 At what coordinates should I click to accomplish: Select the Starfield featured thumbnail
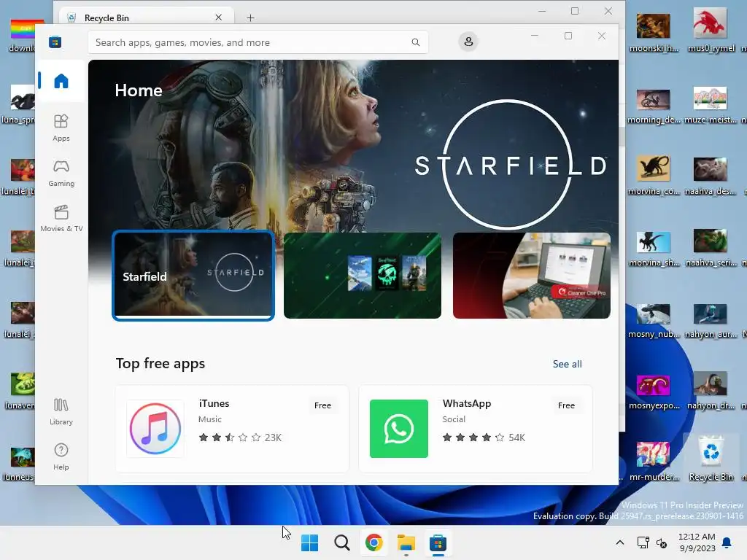(x=193, y=275)
